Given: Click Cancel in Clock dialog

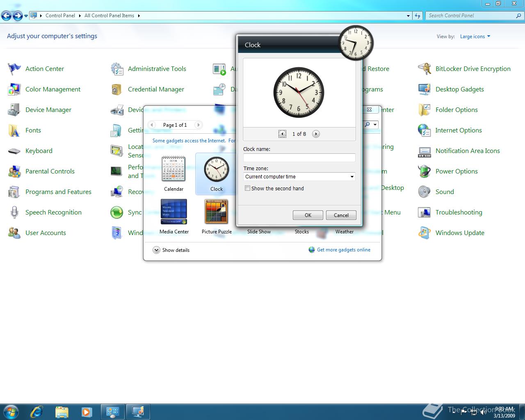Looking at the screenshot, I should (341, 215).
